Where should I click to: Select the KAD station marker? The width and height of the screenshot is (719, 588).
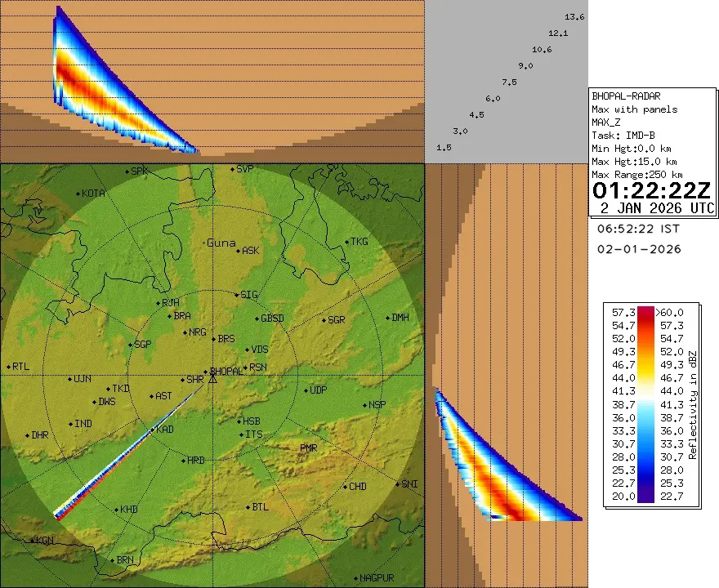pos(153,430)
